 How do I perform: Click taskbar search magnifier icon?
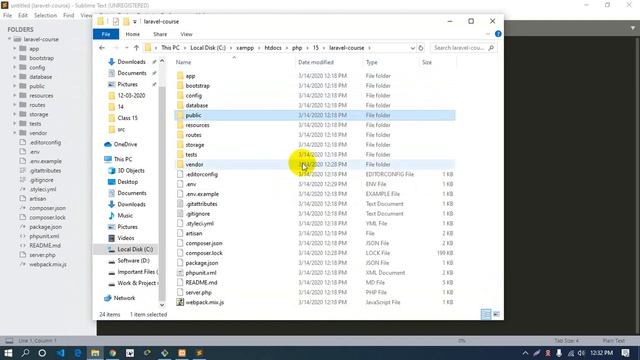[25, 353]
